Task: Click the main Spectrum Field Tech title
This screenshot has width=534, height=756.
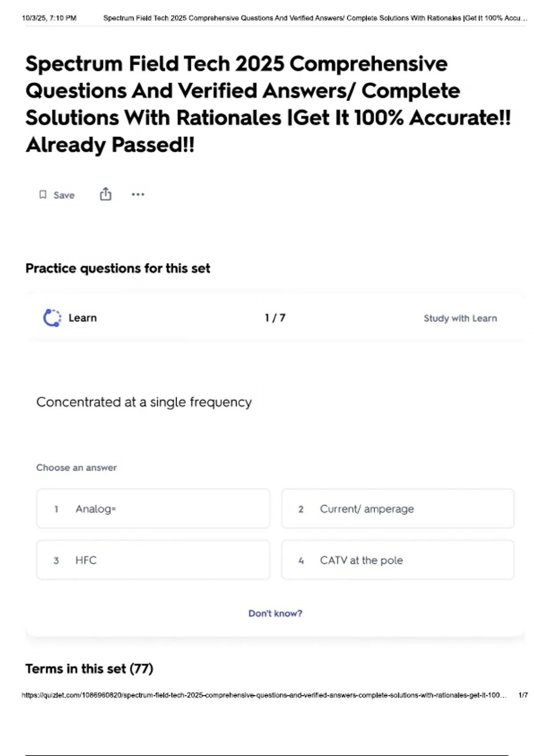Action: point(268,104)
